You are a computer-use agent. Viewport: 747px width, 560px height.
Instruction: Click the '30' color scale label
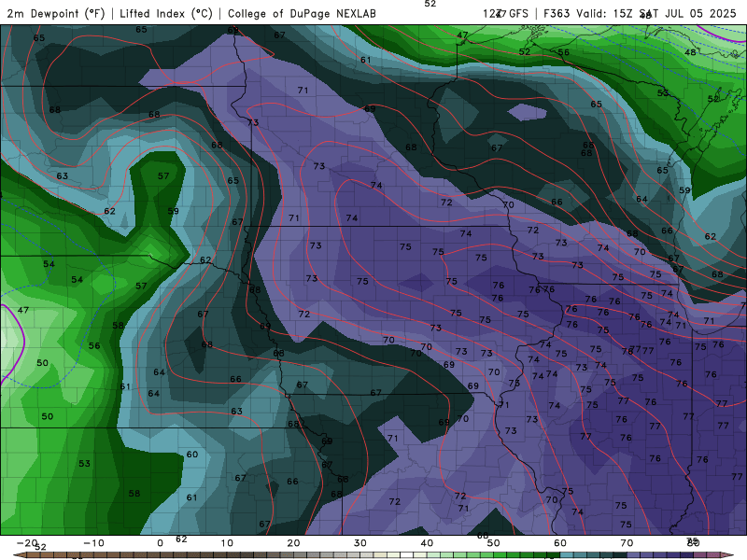click(x=360, y=543)
